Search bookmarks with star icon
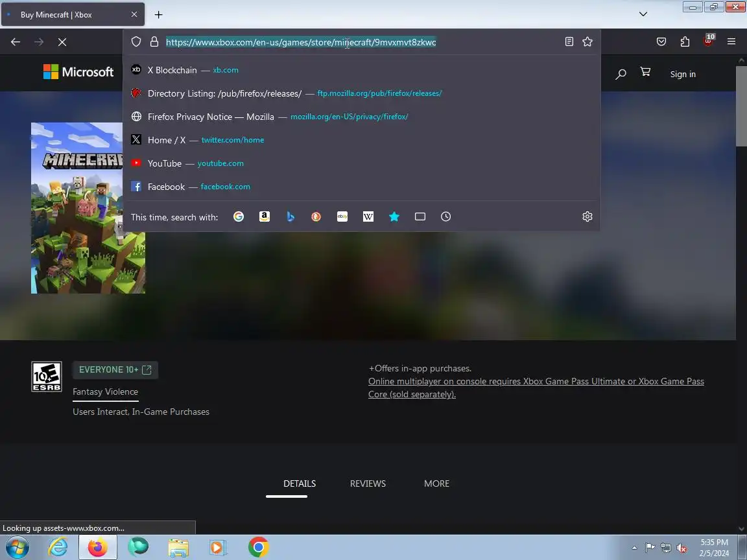Viewport: 747px width, 560px height. pyautogui.click(x=394, y=216)
